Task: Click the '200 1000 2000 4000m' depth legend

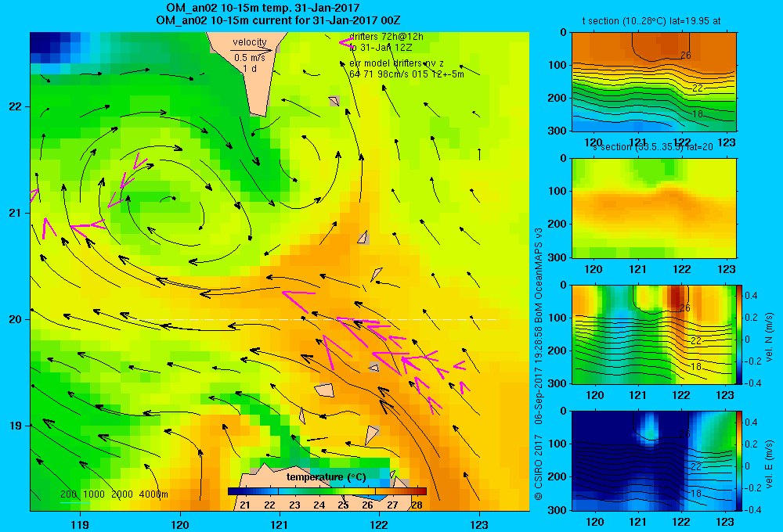Action: click(114, 494)
